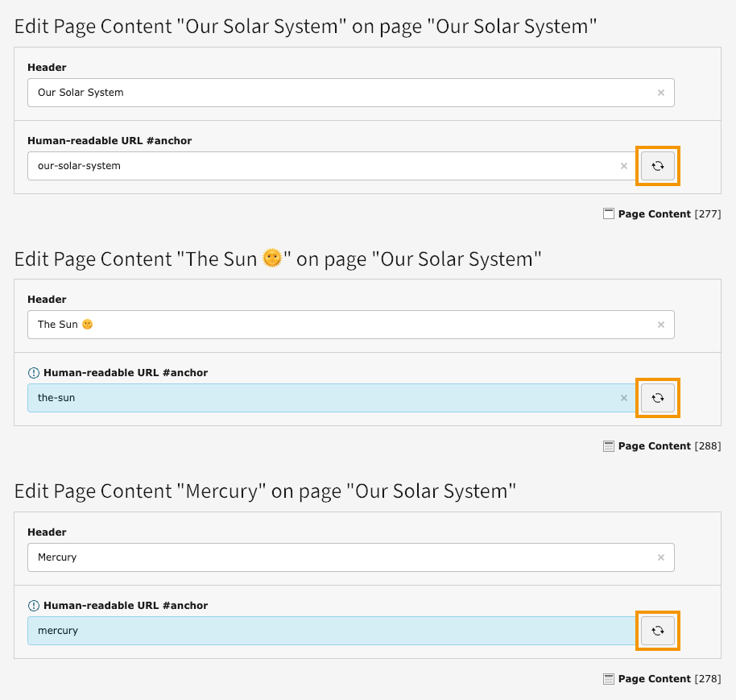Clear the "Mercury" header field
Screen dimensions: 736x700
[660, 557]
